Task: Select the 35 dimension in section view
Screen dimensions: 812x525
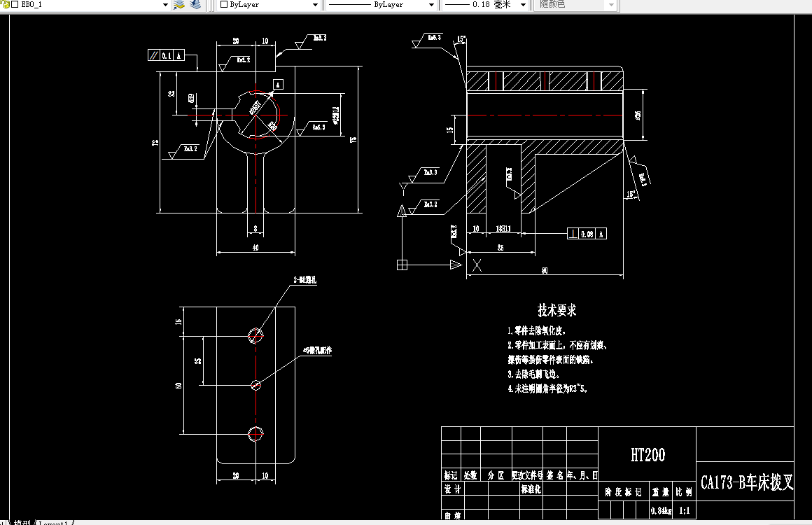Action: [500, 248]
